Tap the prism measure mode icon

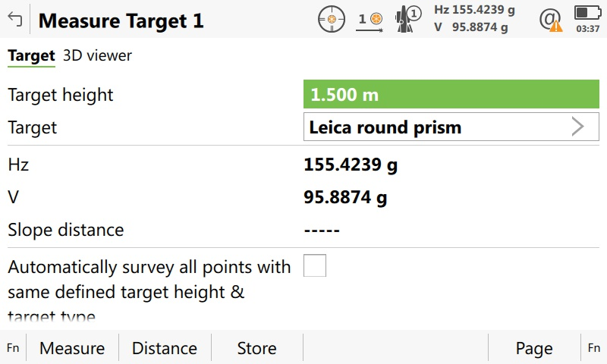(370, 20)
